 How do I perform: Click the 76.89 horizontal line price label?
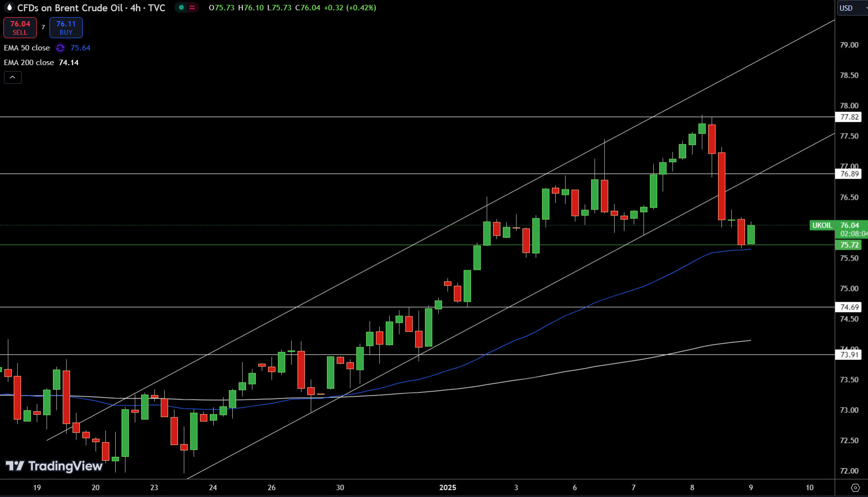849,174
